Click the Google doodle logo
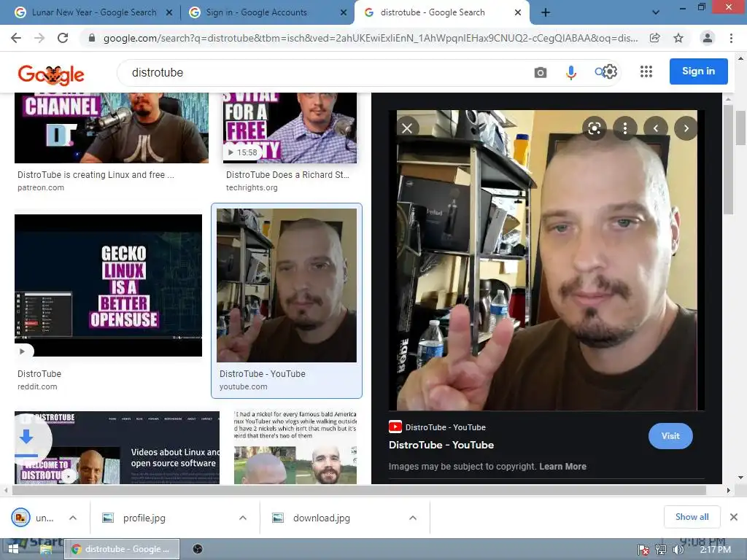Screen dimensions: 747x560 click(x=51, y=74)
